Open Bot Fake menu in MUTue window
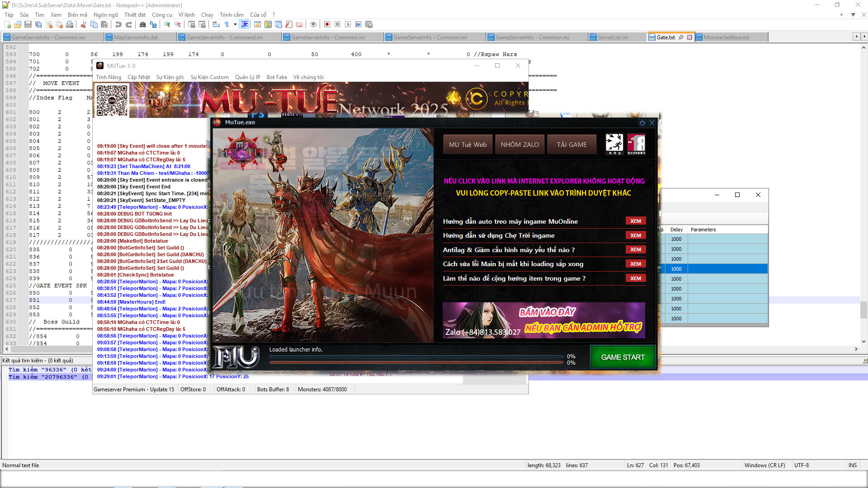 pos(277,77)
